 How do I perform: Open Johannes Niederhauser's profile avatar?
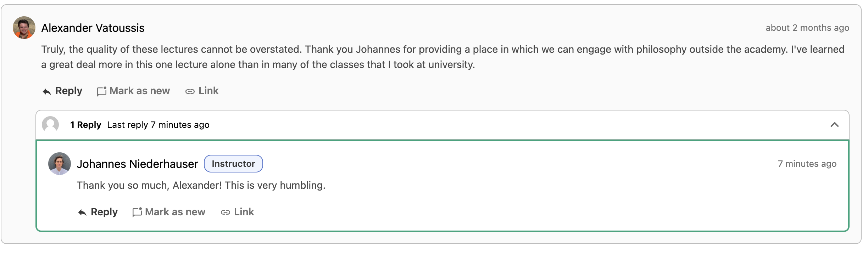pos(60,164)
